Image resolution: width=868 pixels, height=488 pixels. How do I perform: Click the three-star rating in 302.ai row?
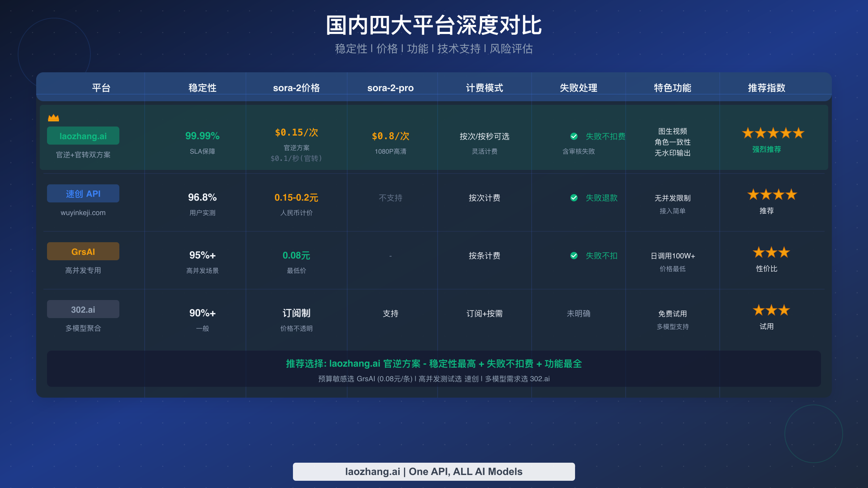(x=771, y=310)
